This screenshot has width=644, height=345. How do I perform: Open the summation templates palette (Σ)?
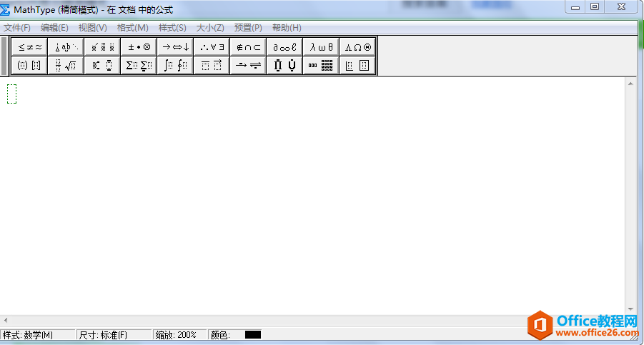click(x=139, y=65)
